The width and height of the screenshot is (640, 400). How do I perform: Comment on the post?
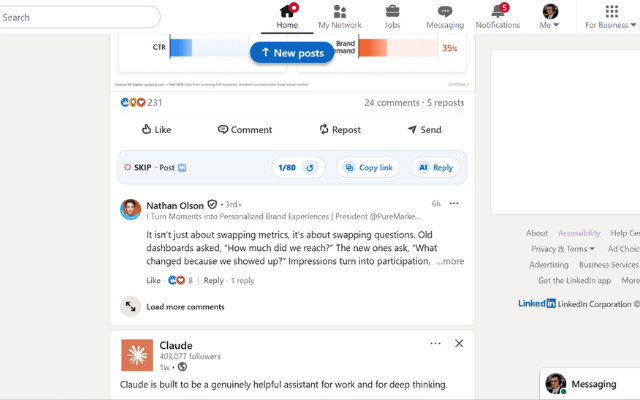(x=244, y=129)
